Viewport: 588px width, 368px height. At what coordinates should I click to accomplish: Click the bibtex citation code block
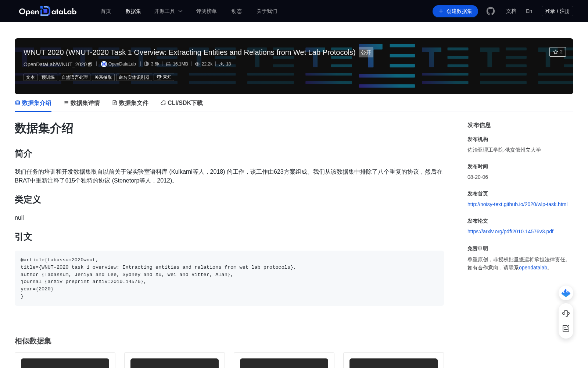tap(229, 278)
